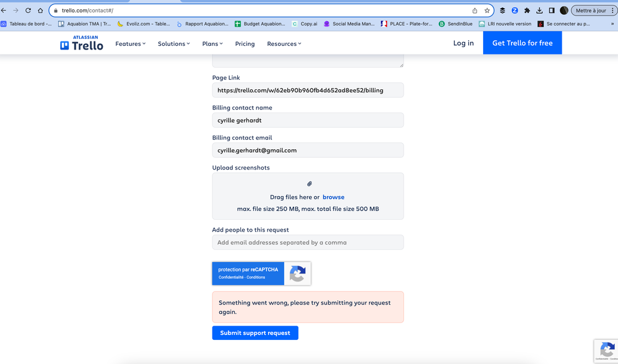Click the reCAPTCHA logo in the form
Viewport: 618px width, 364px height.
298,274
